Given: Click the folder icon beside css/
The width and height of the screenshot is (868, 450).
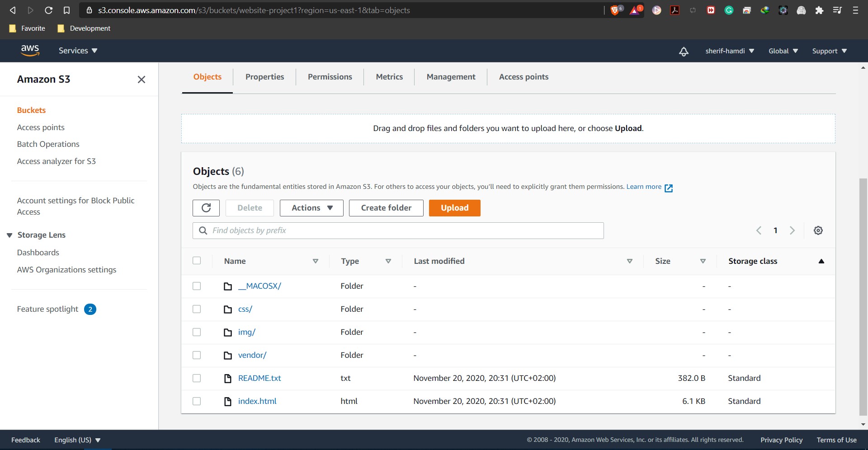Looking at the screenshot, I should 228,309.
